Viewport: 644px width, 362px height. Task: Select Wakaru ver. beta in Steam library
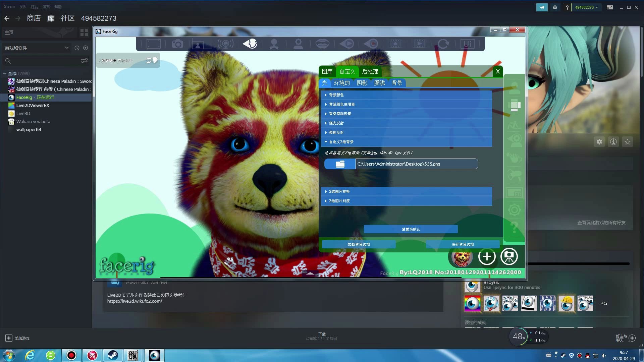[x=46, y=122]
